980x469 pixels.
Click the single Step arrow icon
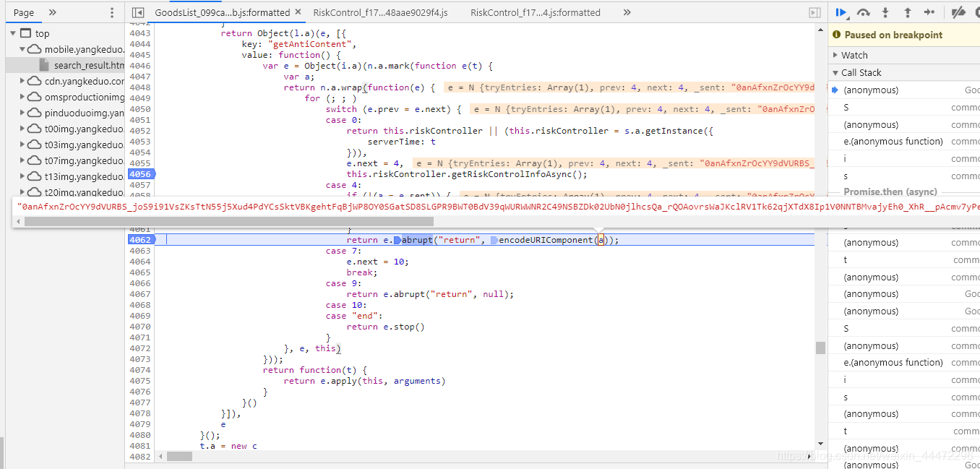929,12
